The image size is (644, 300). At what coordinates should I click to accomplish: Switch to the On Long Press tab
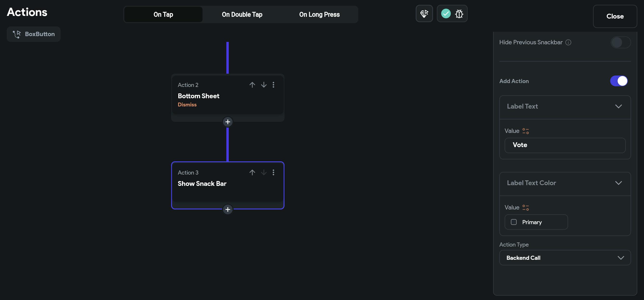pyautogui.click(x=319, y=14)
